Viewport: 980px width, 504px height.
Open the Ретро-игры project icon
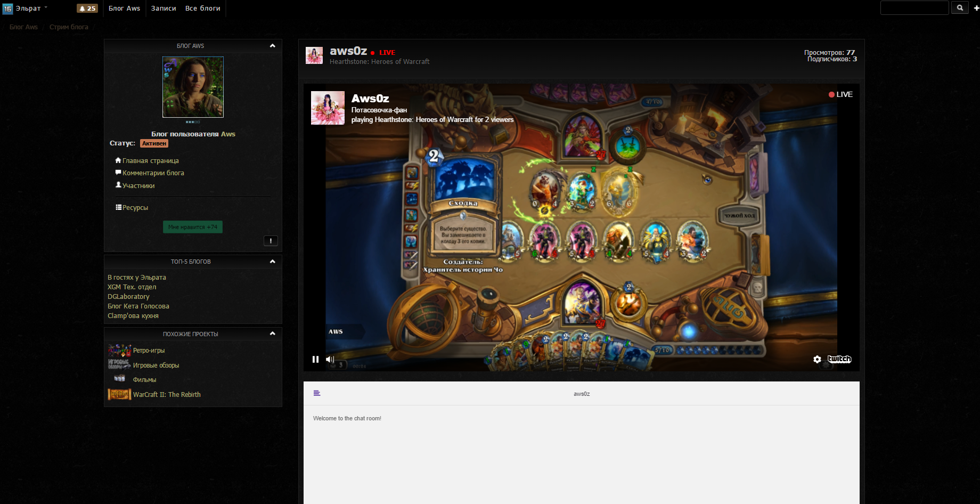pyautogui.click(x=119, y=350)
